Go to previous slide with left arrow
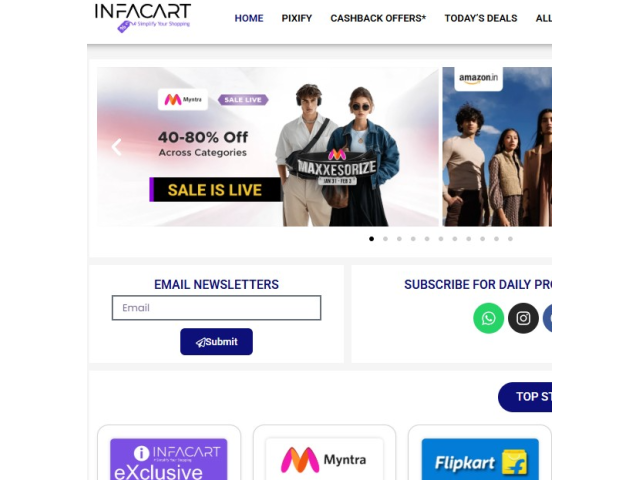This screenshot has height=480, width=640. (117, 147)
